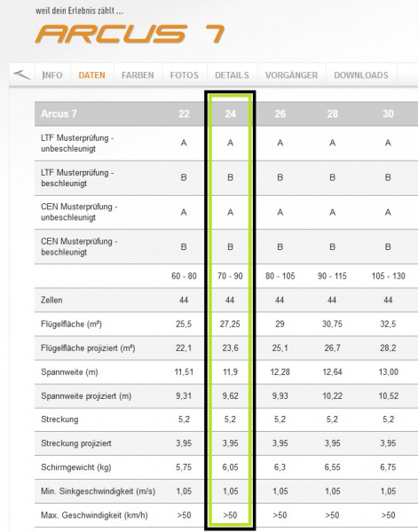Click the 'Streckung' row label
Image resolution: width=418 pixels, height=532 pixels.
click(x=59, y=419)
